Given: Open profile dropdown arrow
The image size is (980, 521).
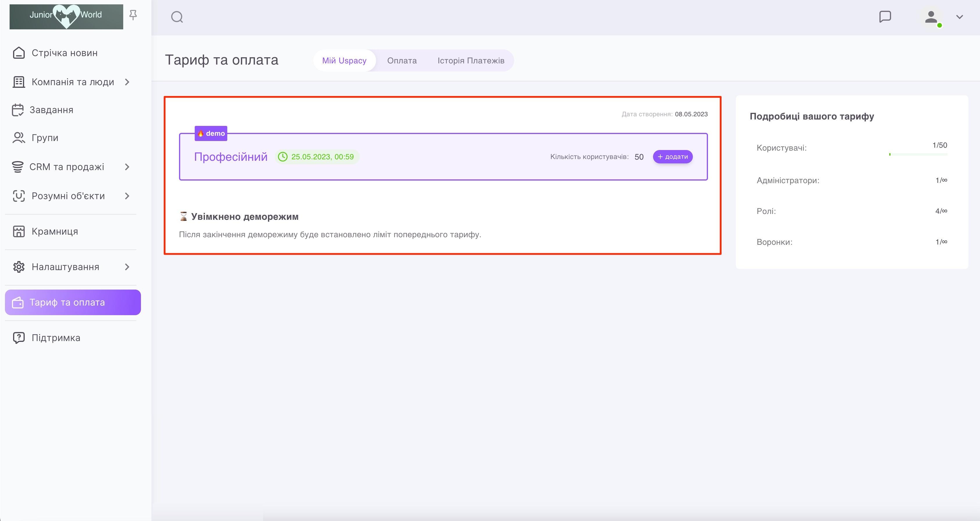Looking at the screenshot, I should (959, 17).
